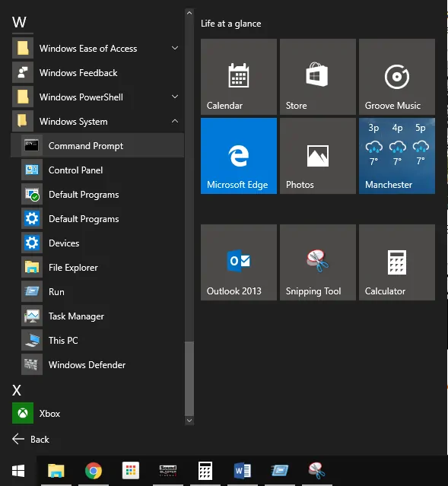
Task: Click the W letter header
Action: (x=19, y=22)
